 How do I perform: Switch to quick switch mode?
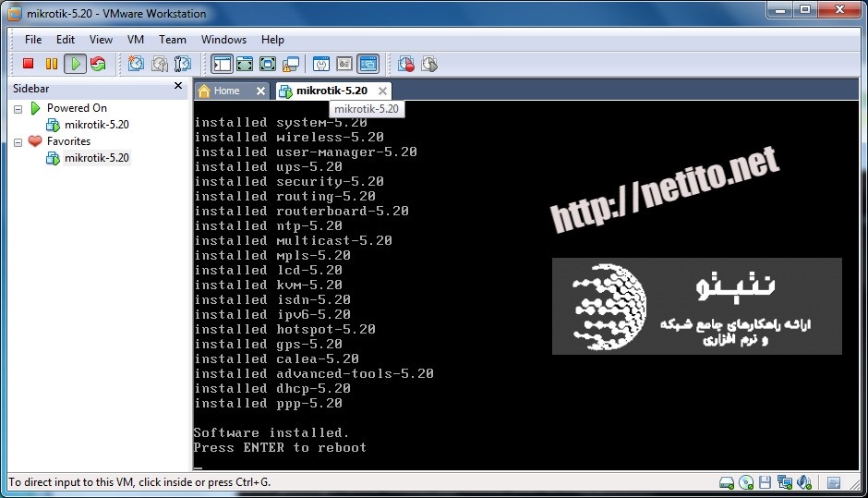pyautogui.click(x=245, y=65)
